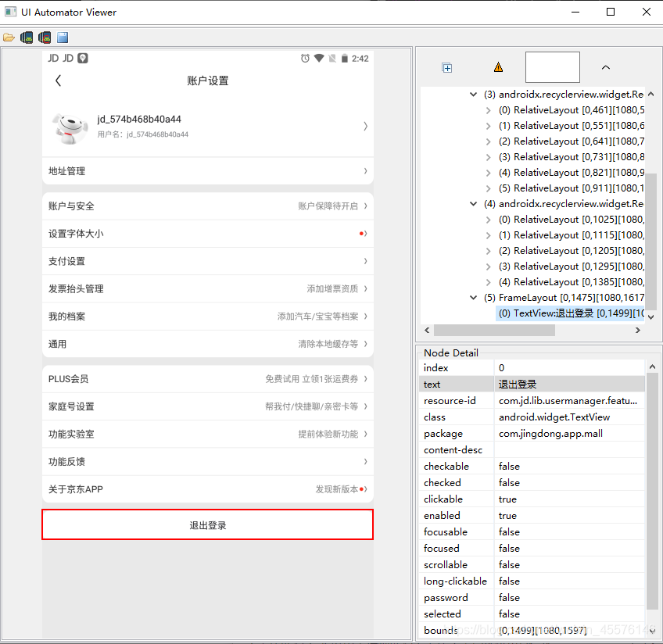Click the tree horizontal scrollbar left arrow
663x644 pixels.
click(427, 331)
